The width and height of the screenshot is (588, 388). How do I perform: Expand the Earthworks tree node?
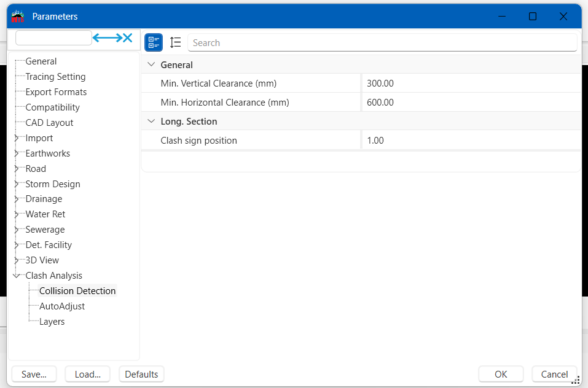point(17,153)
